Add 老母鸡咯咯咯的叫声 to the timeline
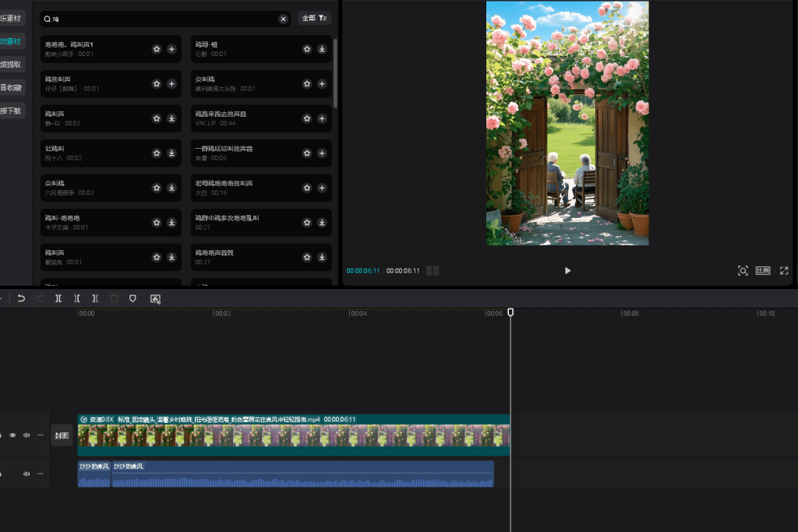 (x=322, y=188)
